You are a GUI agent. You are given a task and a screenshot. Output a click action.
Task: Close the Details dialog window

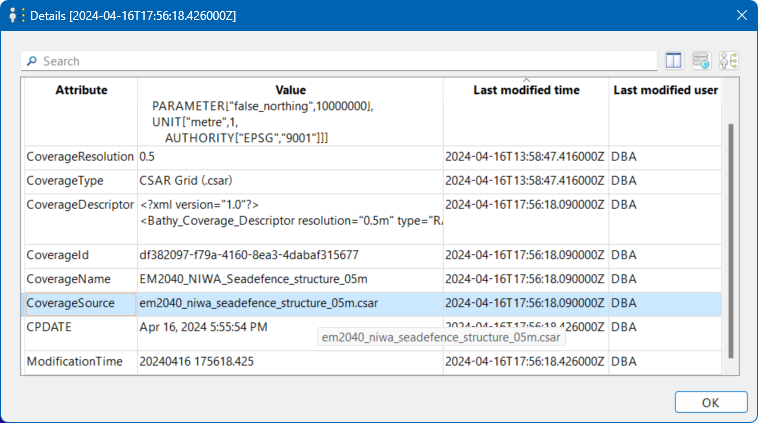coord(741,16)
